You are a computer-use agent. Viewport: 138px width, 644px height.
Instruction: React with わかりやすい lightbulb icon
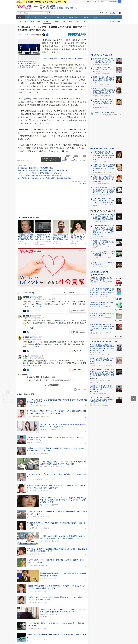click(74, 158)
